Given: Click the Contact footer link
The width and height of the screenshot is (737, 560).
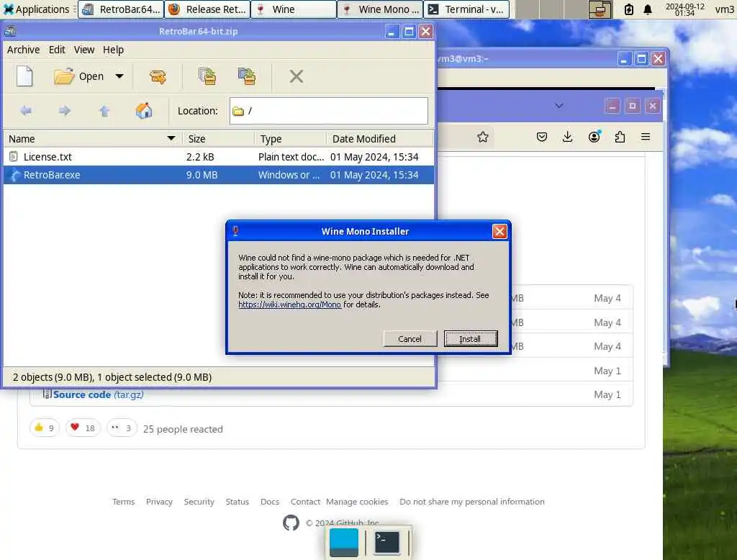Looking at the screenshot, I should (305, 502).
